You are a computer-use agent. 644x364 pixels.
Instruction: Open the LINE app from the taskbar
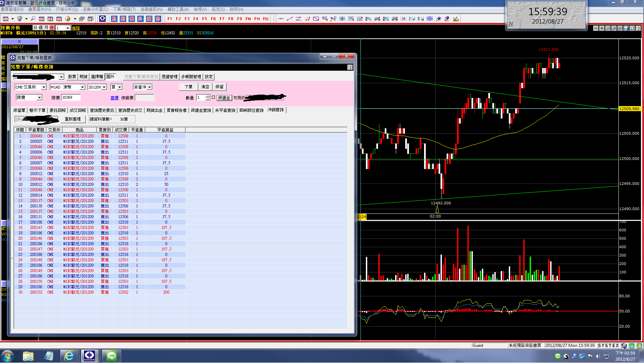pos(111,356)
